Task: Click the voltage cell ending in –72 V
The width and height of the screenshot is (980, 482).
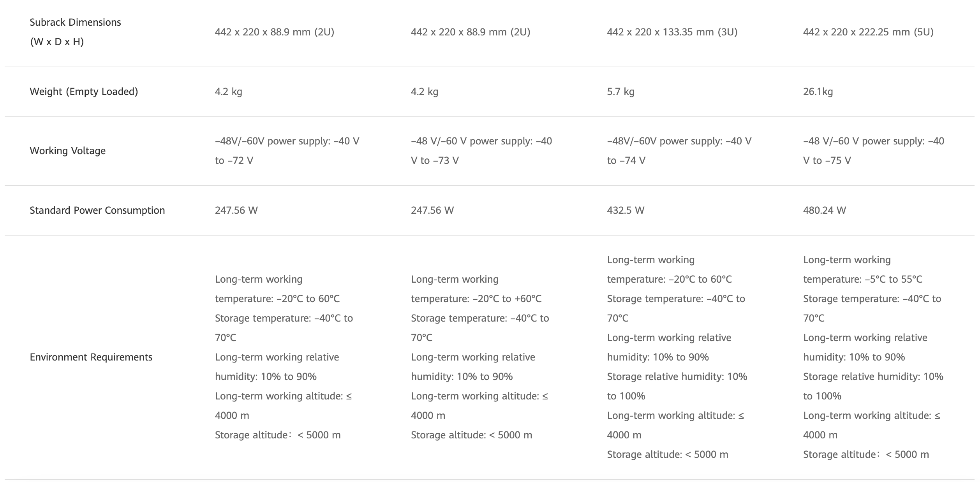Action: (287, 151)
